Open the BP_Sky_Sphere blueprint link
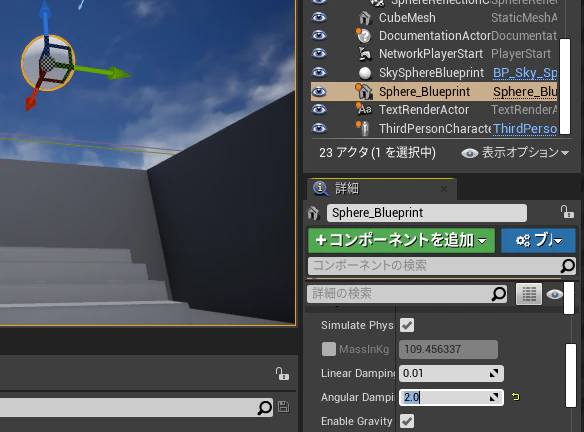This screenshot has height=432, width=584. point(525,73)
